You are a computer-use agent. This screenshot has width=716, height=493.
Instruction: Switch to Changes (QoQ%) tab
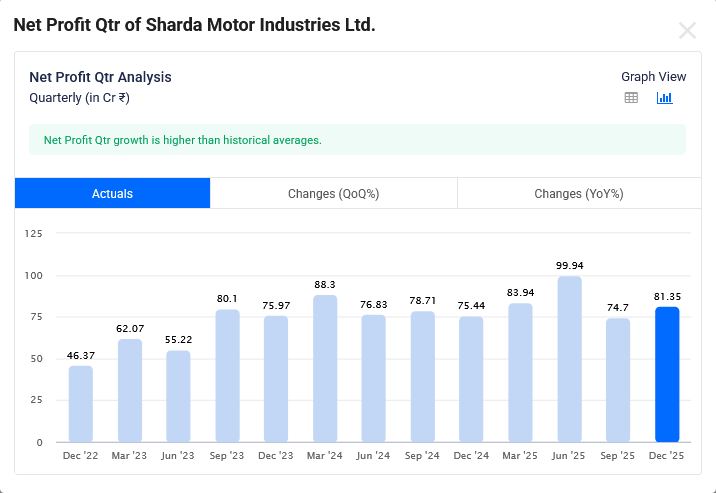click(333, 193)
